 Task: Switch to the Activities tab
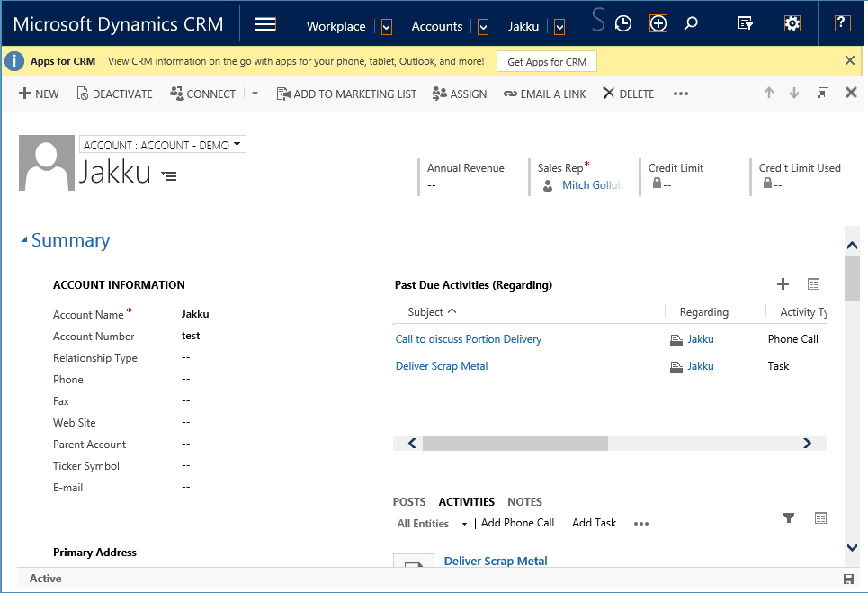coord(467,501)
